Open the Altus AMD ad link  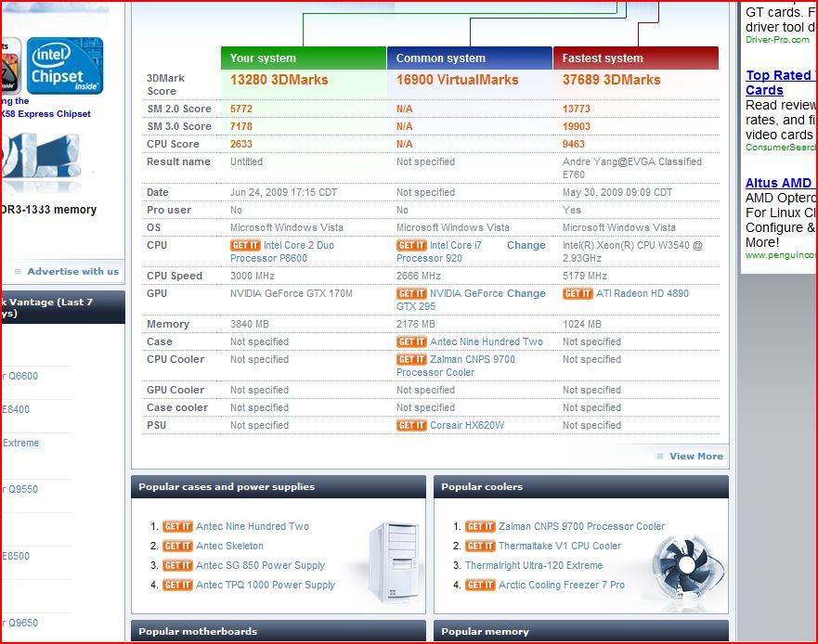779,183
